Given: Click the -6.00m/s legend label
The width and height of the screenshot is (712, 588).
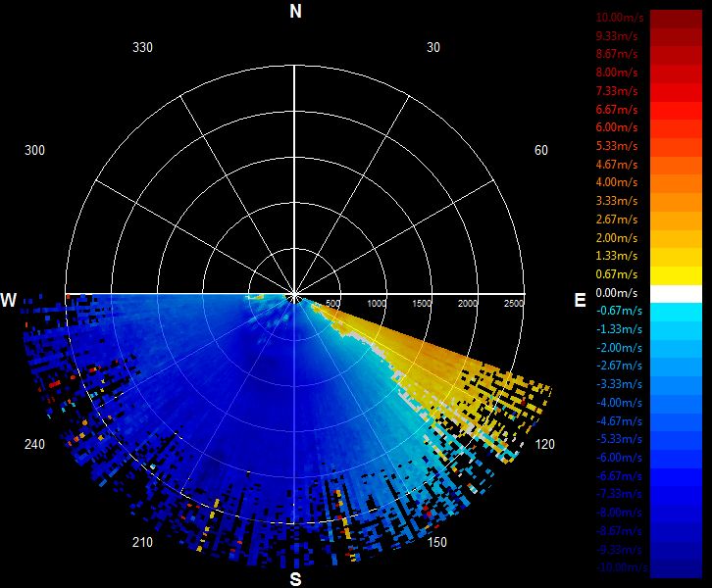Looking at the screenshot, I should tap(619, 458).
